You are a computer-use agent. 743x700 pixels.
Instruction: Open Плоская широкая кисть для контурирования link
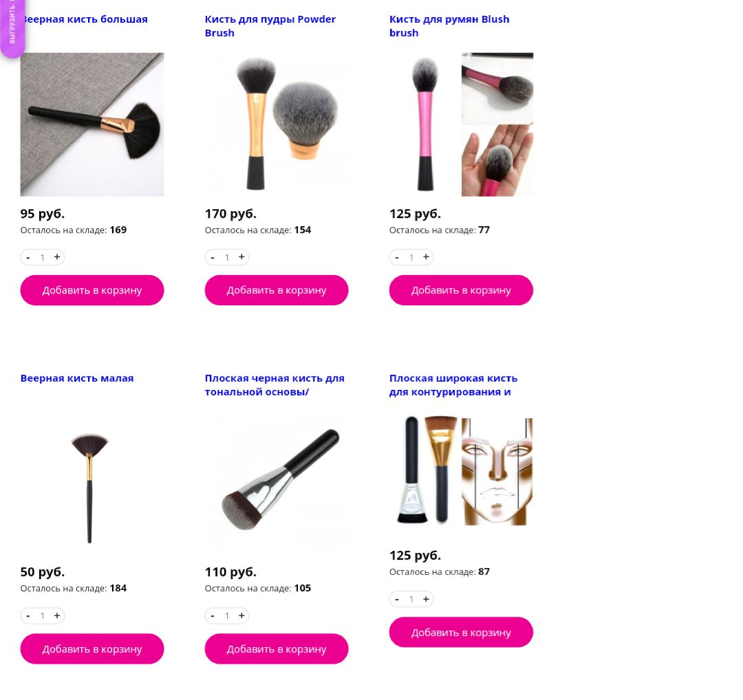click(453, 385)
